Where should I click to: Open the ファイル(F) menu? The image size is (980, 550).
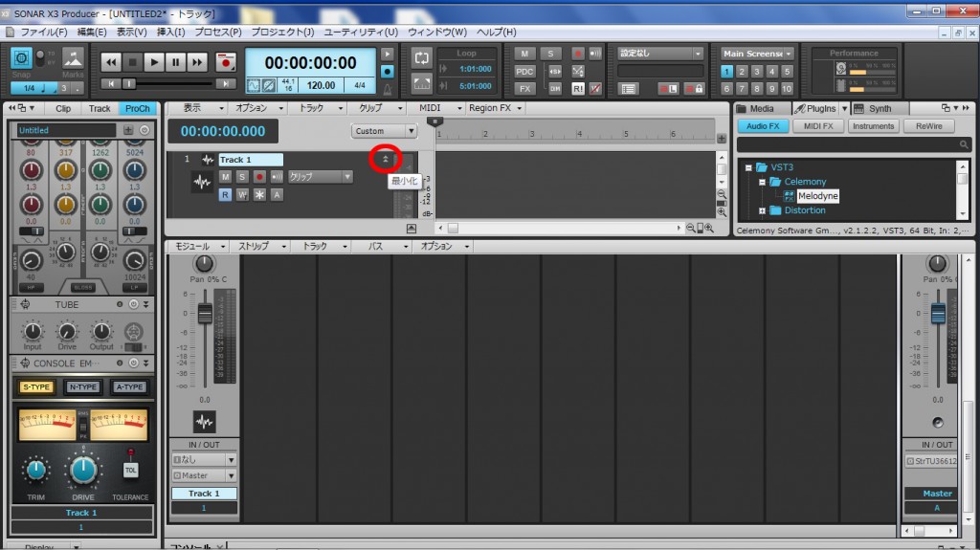(44, 32)
